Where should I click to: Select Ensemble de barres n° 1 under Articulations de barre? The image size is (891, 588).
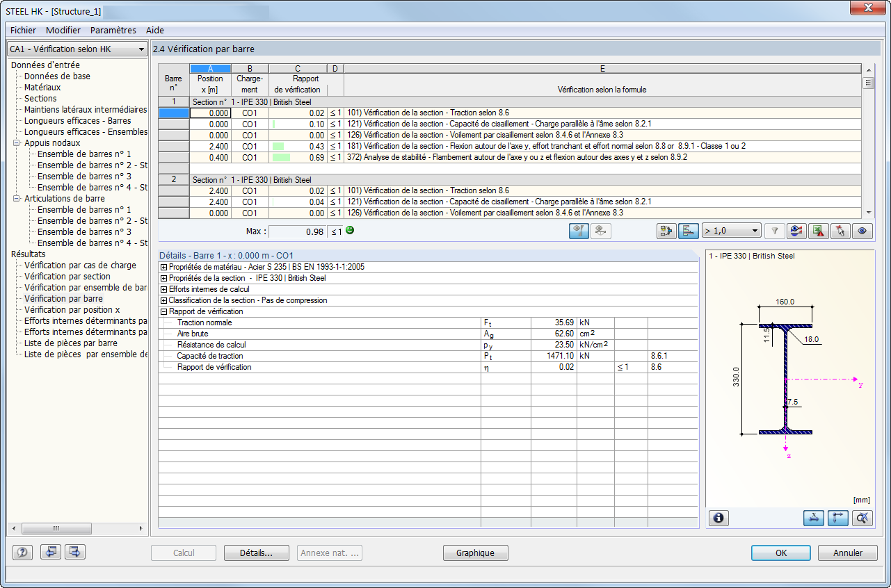pyautogui.click(x=84, y=210)
